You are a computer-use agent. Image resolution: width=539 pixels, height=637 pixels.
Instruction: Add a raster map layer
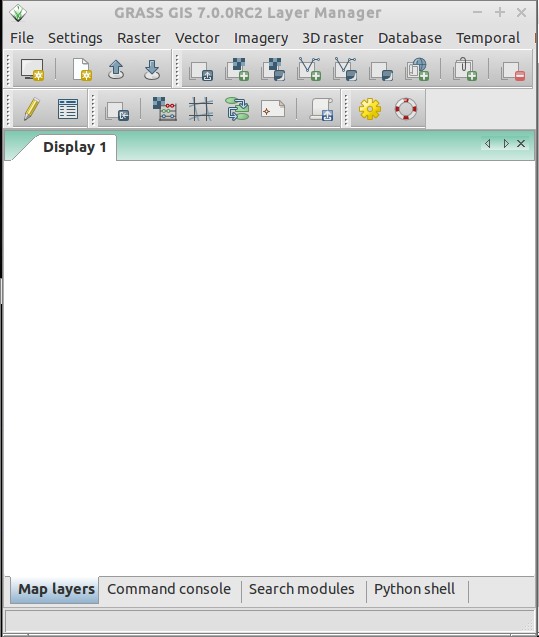click(237, 69)
